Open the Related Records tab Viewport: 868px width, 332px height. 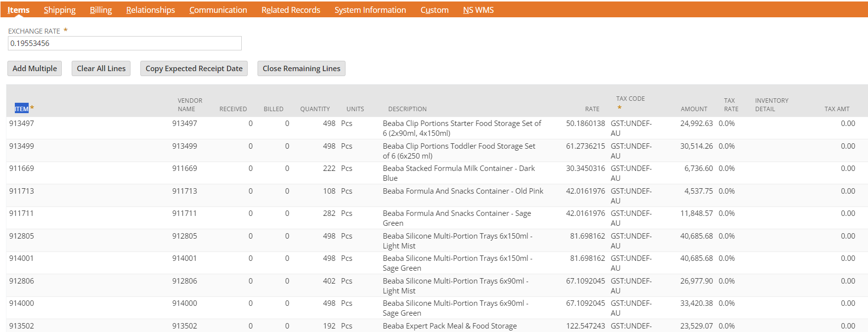pyautogui.click(x=291, y=10)
